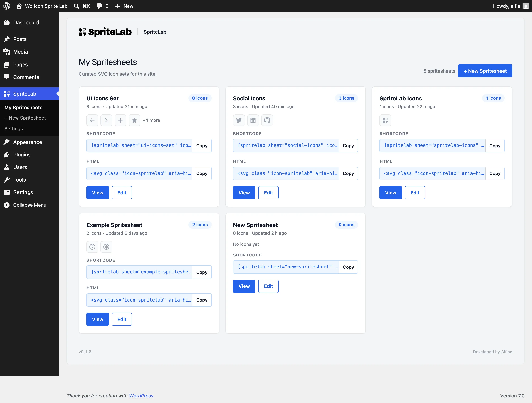Open the alfie user avatar
The height and width of the screenshot is (403, 532).
tap(526, 6)
